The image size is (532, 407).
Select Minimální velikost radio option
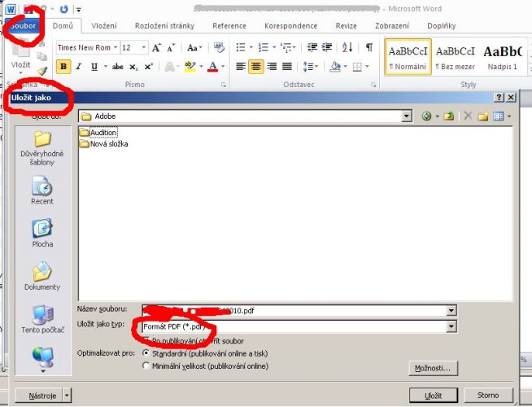[x=146, y=366]
